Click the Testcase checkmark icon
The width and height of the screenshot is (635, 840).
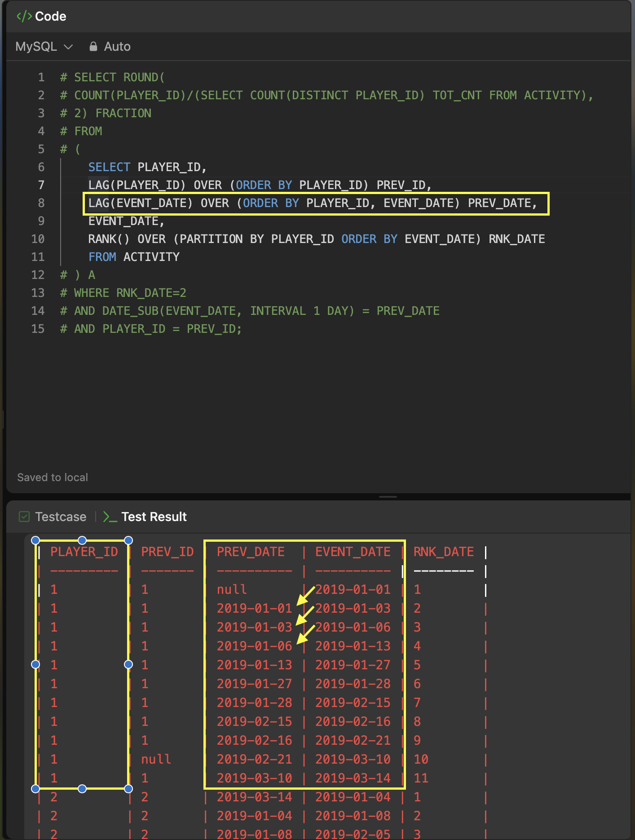24,517
